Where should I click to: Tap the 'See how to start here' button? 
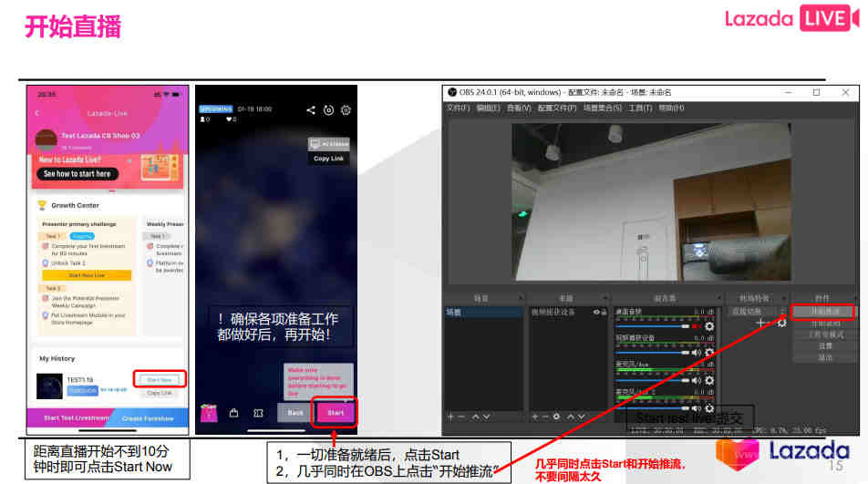click(77, 174)
